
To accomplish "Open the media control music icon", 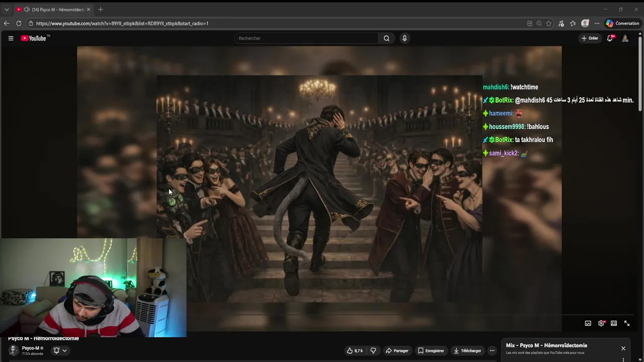I will click(561, 23).
